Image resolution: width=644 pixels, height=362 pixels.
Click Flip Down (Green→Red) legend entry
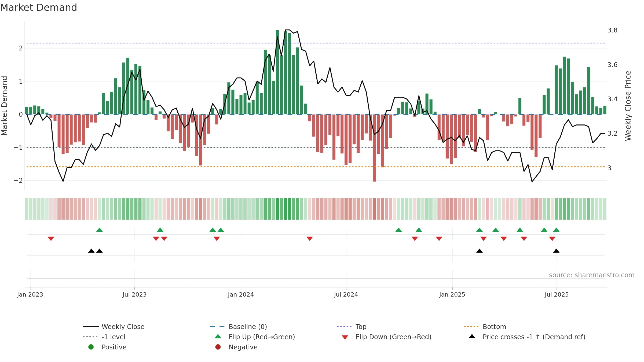coord(386,337)
